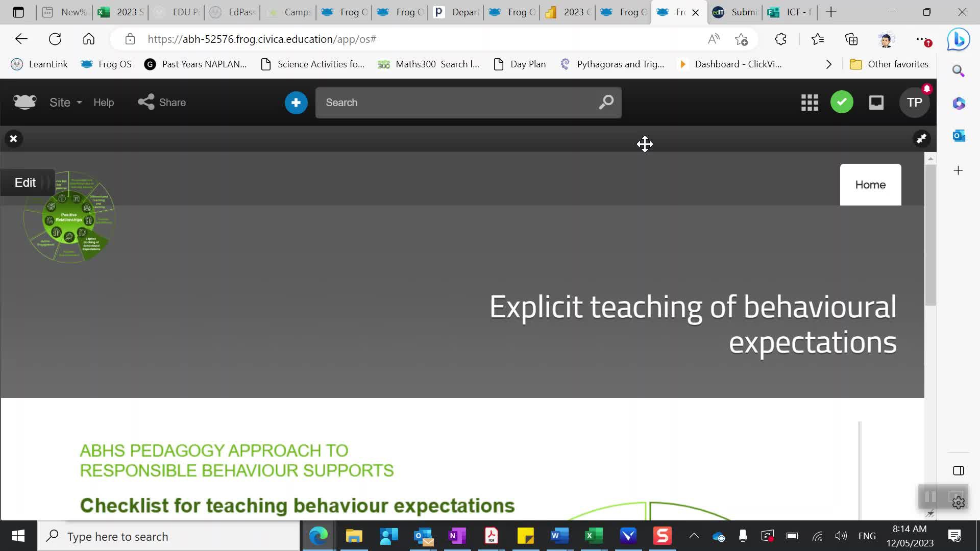Open the TP profile avatar

pyautogui.click(x=914, y=103)
